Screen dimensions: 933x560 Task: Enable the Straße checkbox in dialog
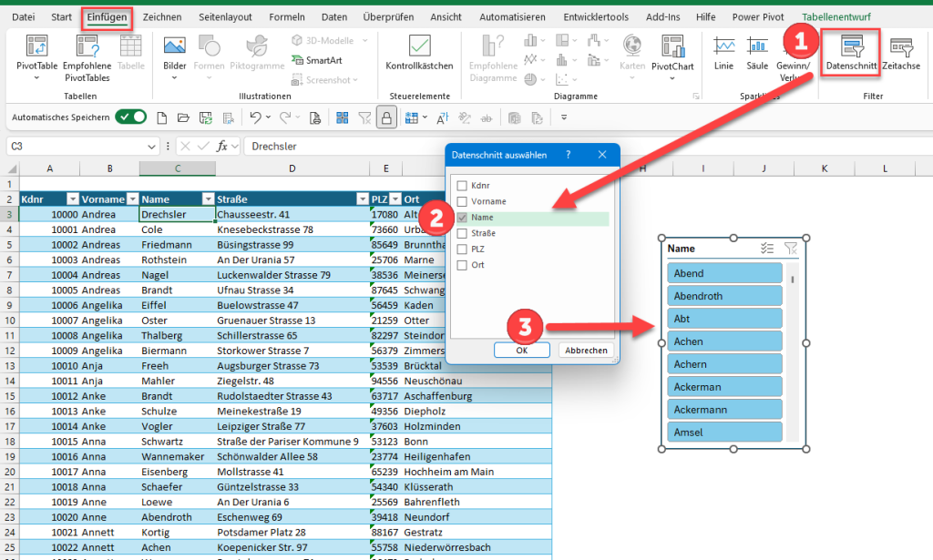(462, 233)
